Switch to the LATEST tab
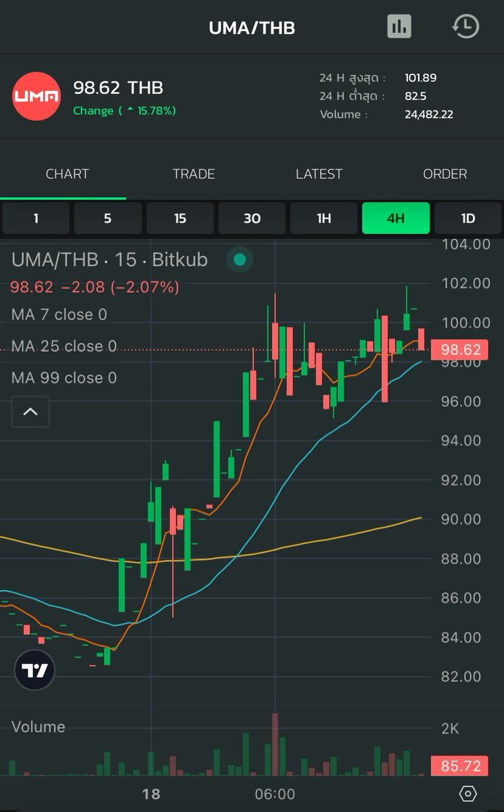The image size is (504, 812). tap(319, 174)
